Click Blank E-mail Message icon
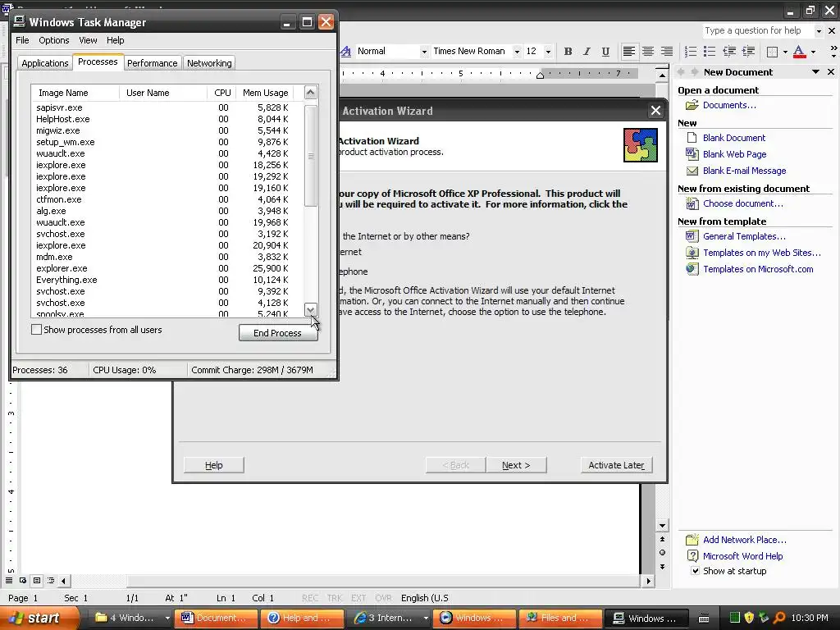Screen dimensions: 840x630 click(692, 171)
